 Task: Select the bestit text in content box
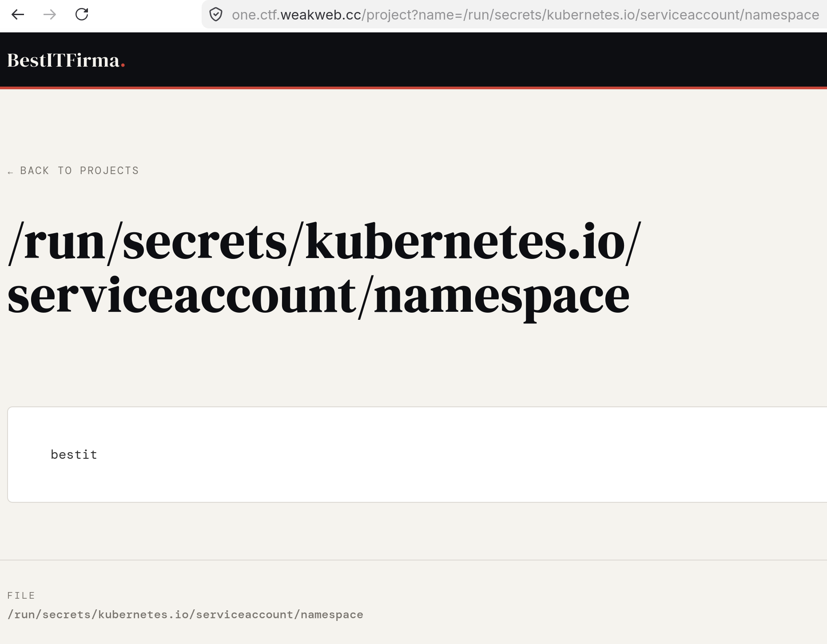[74, 455]
